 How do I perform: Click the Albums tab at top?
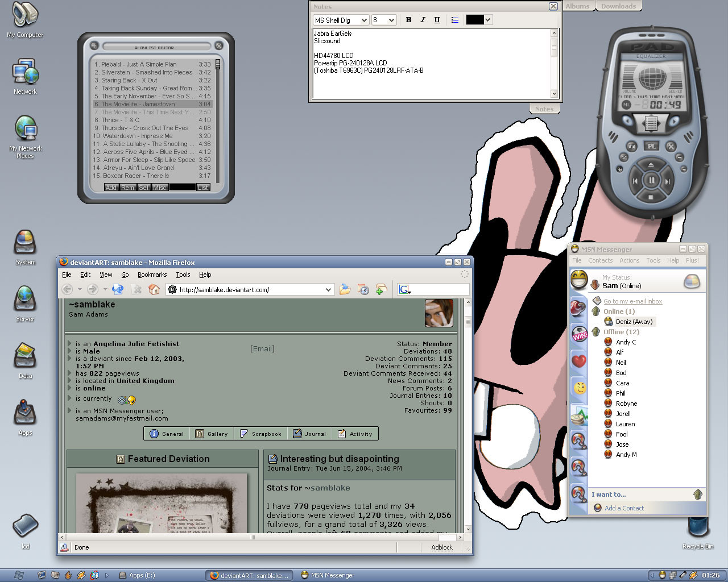578,6
